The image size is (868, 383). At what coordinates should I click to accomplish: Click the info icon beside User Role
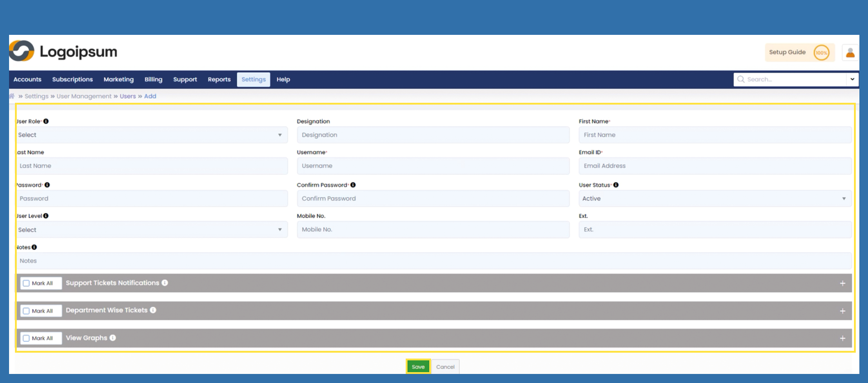[x=46, y=121]
